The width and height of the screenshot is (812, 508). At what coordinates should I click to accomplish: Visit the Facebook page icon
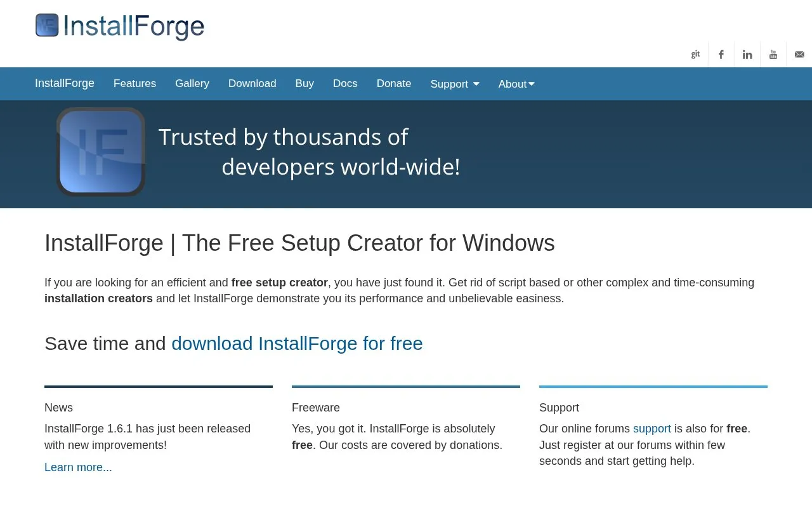[721, 55]
